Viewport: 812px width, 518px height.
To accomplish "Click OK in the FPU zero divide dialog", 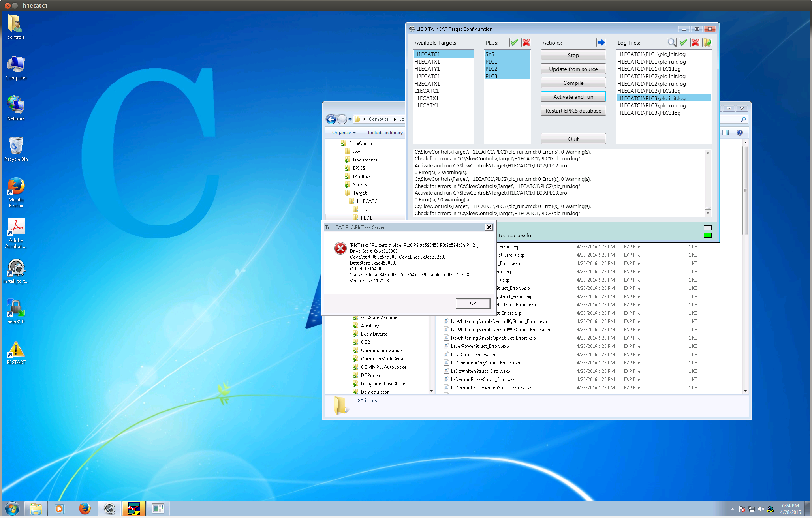I will [x=473, y=303].
